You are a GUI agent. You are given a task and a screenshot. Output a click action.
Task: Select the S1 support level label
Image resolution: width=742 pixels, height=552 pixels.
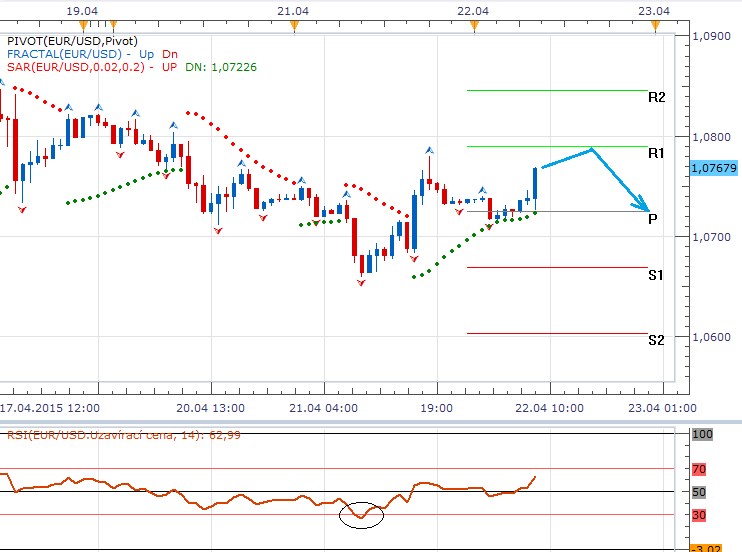[656, 275]
